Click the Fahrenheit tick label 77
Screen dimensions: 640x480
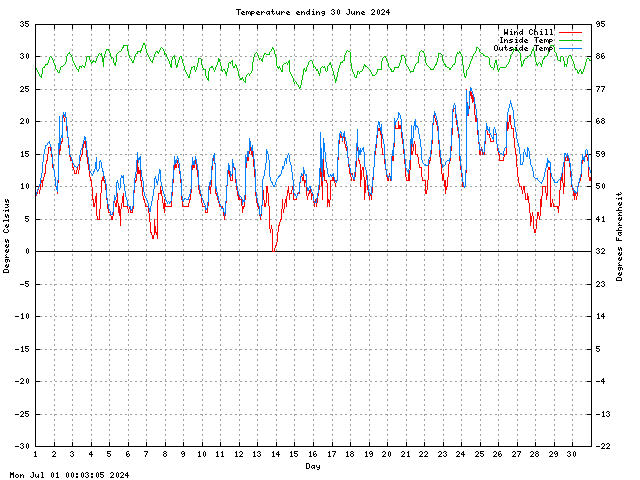click(x=601, y=89)
